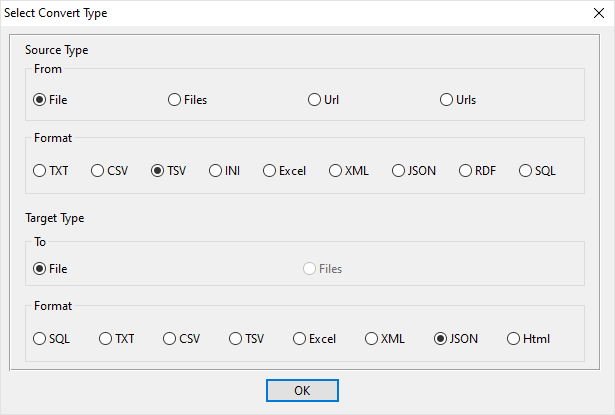Screen dimensions: 615x415
Task: Choose TXT as the target format
Action: pyautogui.click(x=106, y=339)
